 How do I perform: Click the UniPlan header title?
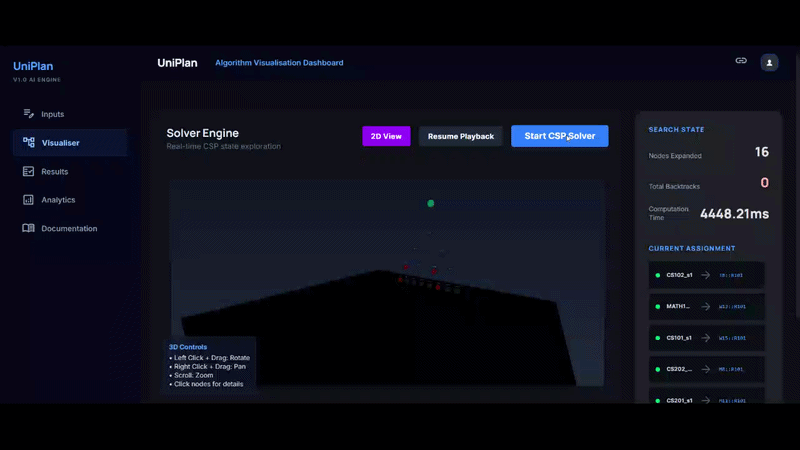(177, 63)
